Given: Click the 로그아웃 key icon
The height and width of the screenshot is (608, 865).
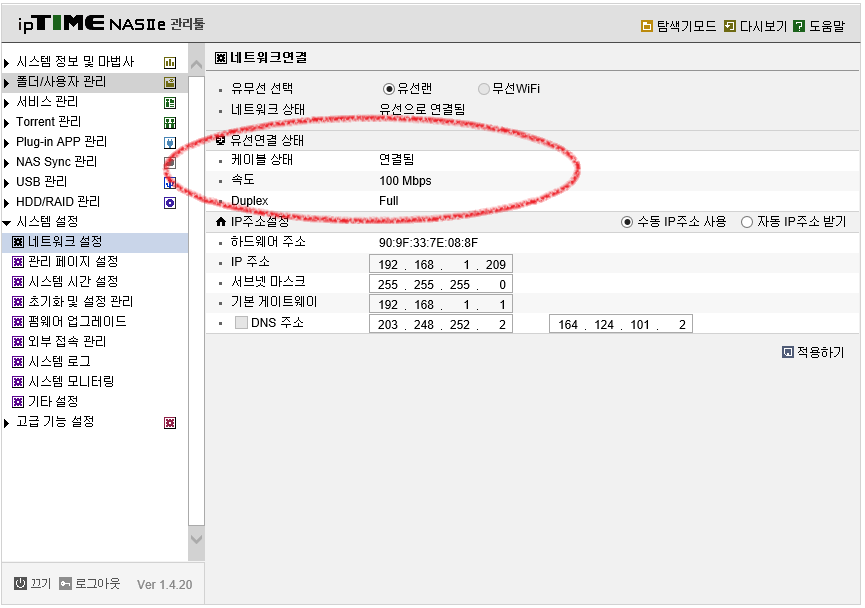Looking at the screenshot, I should pyautogui.click(x=65, y=584).
